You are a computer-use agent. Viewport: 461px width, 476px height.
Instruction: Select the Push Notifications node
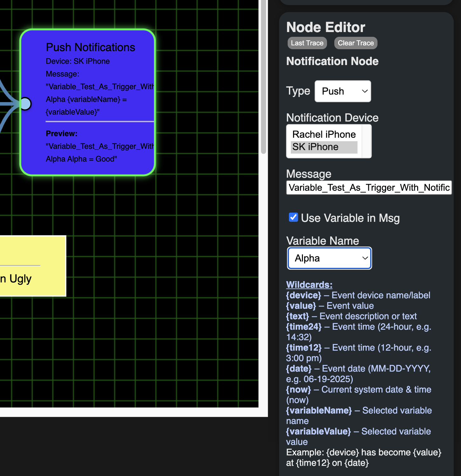click(88, 102)
